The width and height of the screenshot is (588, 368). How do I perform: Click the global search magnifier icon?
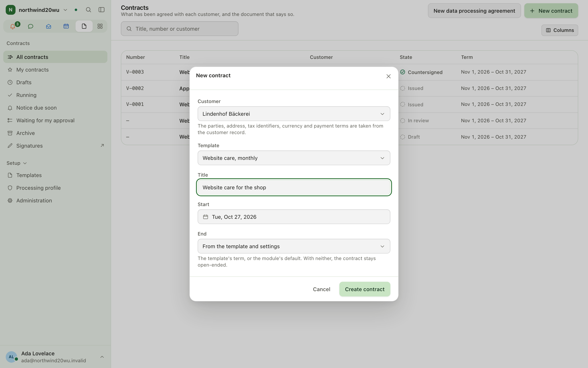(88, 10)
